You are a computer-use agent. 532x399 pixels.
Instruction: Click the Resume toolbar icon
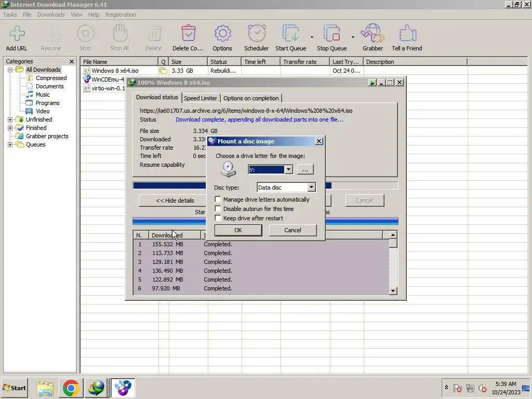pos(51,33)
